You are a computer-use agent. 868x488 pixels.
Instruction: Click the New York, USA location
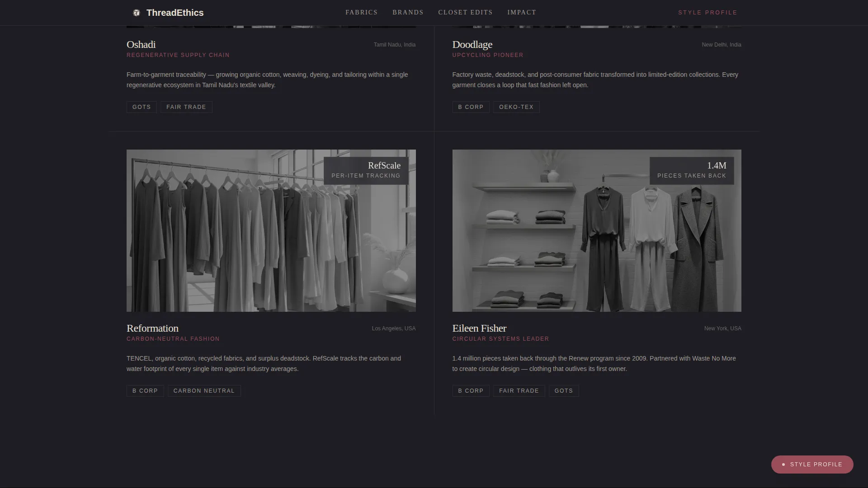(722, 328)
